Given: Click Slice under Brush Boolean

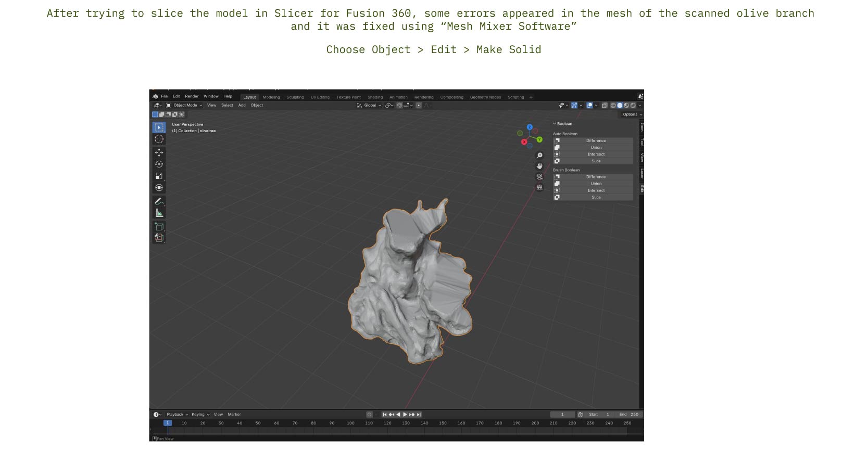Looking at the screenshot, I should click(x=596, y=197).
